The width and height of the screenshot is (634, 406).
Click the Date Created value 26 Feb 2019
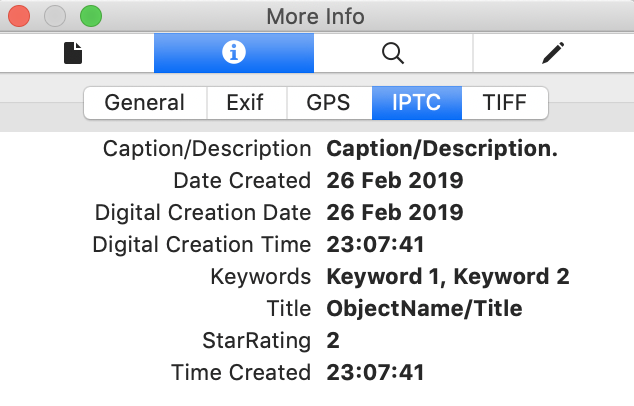[x=395, y=181]
